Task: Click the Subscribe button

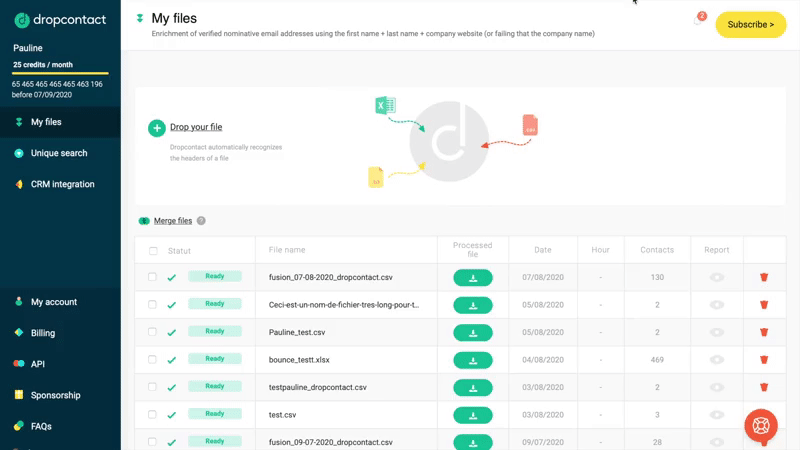Action: [751, 24]
